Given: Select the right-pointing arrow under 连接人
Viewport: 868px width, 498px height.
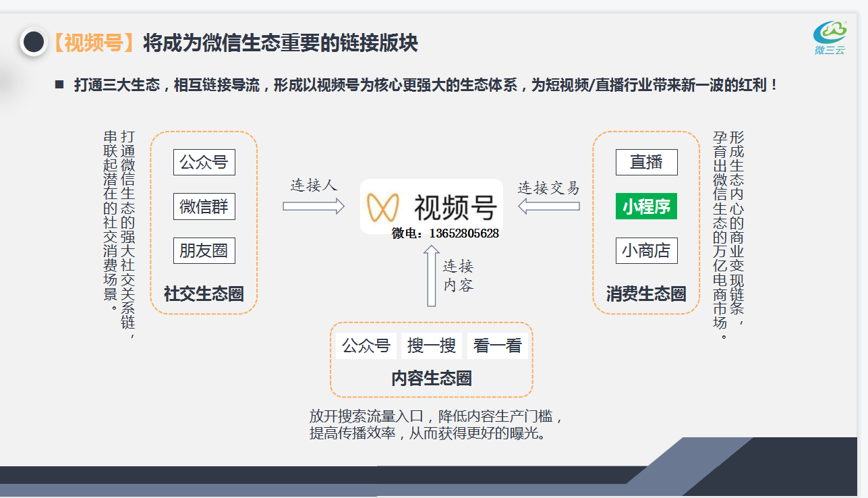Looking at the screenshot, I should click(x=314, y=206).
